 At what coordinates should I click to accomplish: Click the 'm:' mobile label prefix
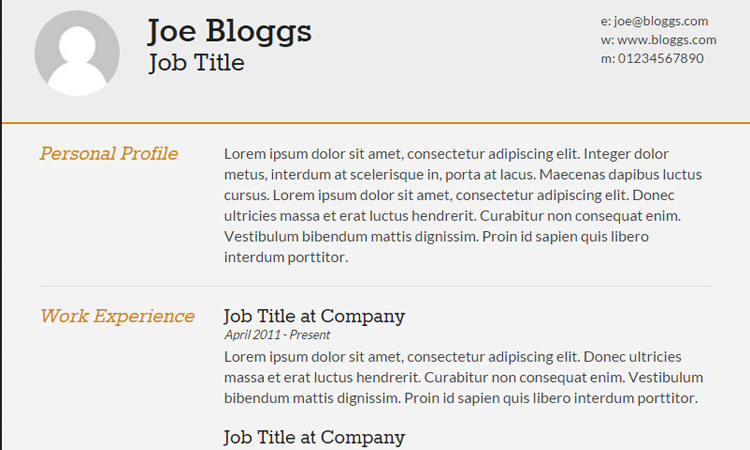click(x=608, y=58)
